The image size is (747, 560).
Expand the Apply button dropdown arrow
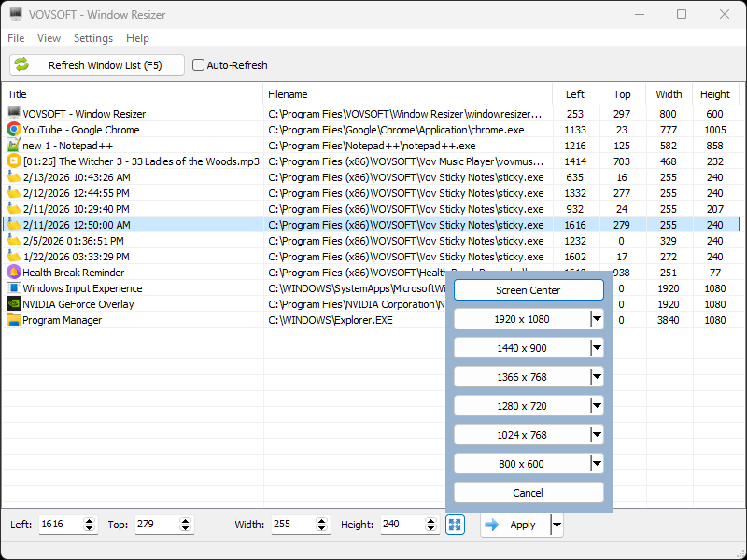click(x=557, y=525)
